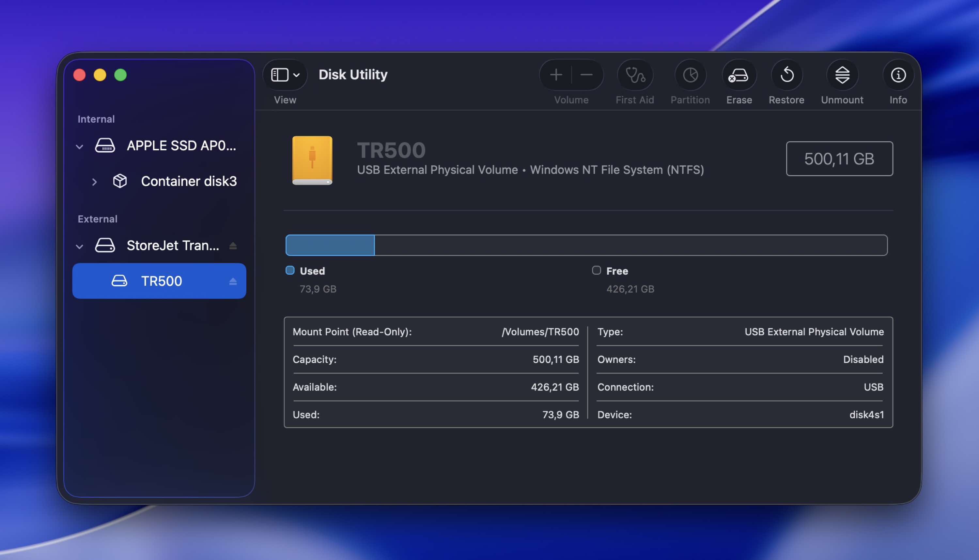
Task: Click the Capacity value 500,11 GB in the table
Action: 556,359
